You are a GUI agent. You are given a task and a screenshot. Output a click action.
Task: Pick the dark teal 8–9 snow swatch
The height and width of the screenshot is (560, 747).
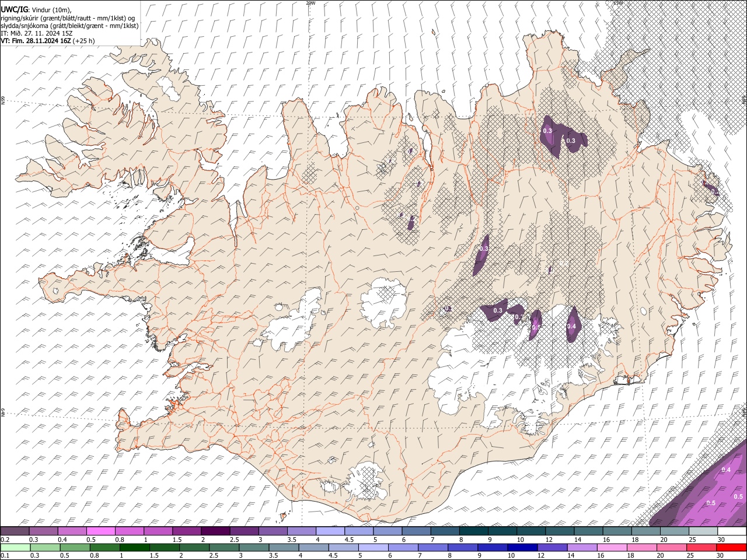[x=473, y=531]
